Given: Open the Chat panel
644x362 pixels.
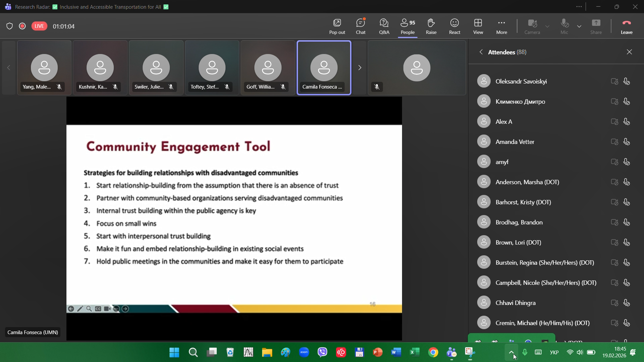Looking at the screenshot, I should pos(360,26).
